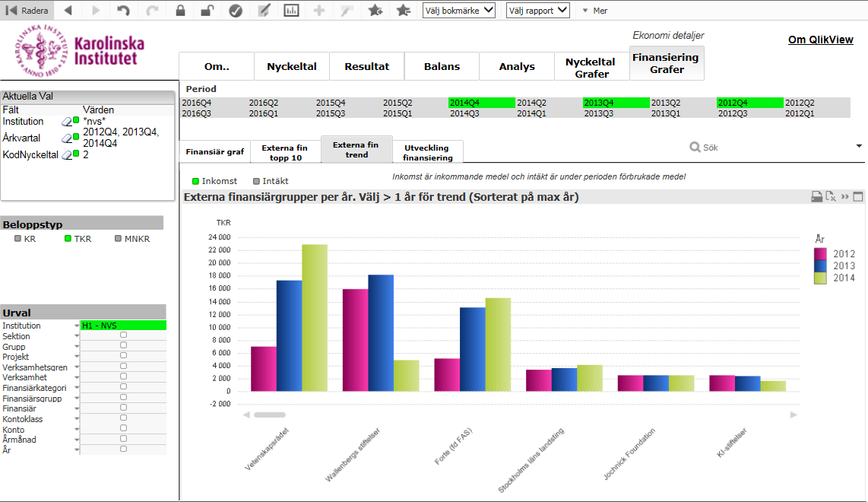Switch to the Nyckeltal tab

pyautogui.click(x=292, y=66)
